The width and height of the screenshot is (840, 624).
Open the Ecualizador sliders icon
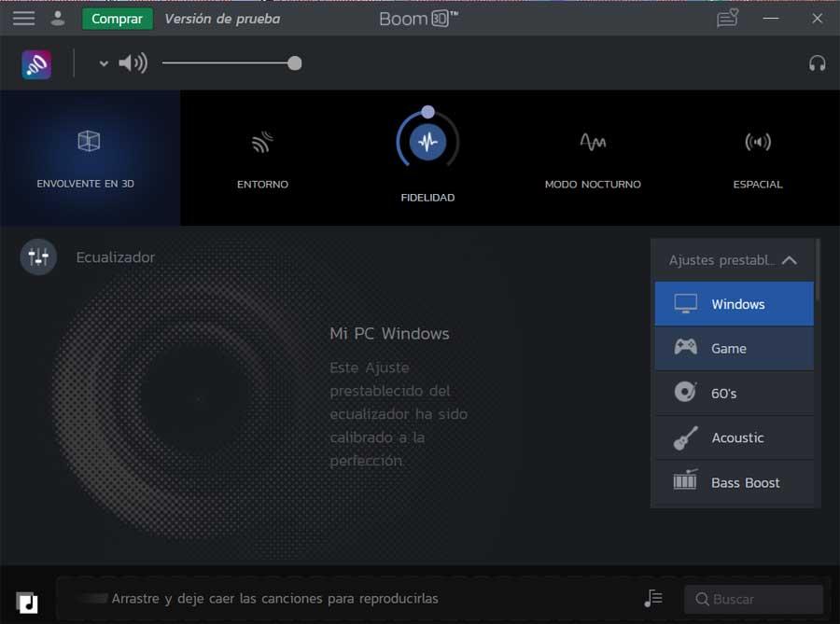click(38, 257)
